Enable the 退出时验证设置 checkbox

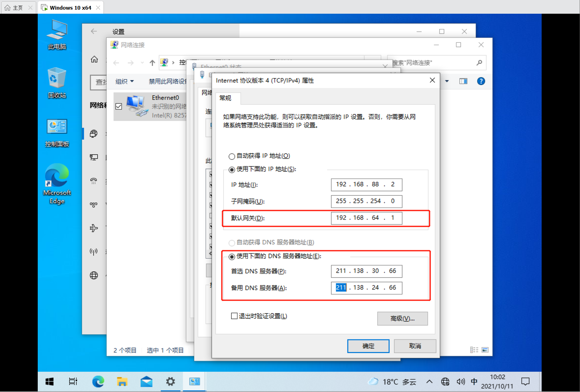pyautogui.click(x=234, y=316)
